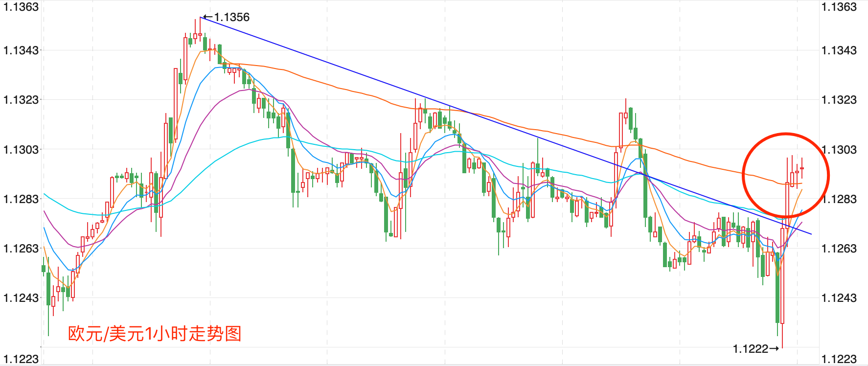This screenshot has width=868, height=366.
Task: Select 1.1343 on the right price axis
Action: 839,50
